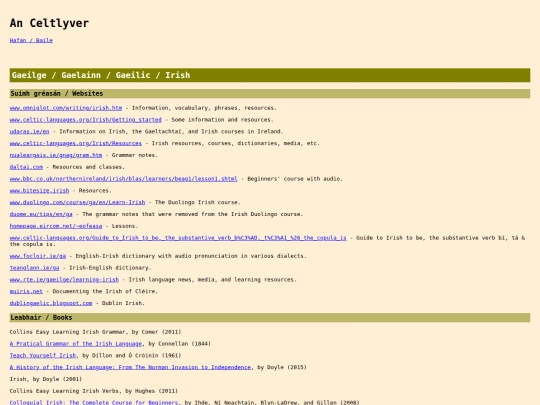Click the 'Beginners' course with audio.' text

tap(295, 178)
